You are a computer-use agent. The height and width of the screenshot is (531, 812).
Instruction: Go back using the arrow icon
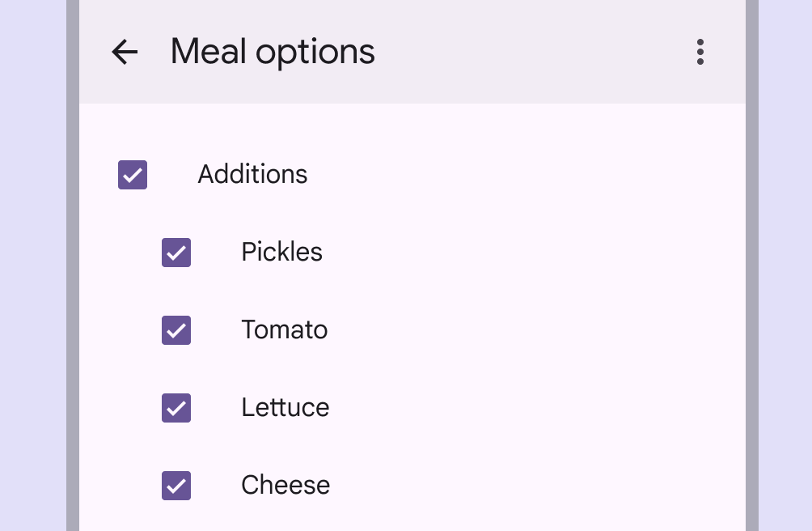tap(125, 53)
